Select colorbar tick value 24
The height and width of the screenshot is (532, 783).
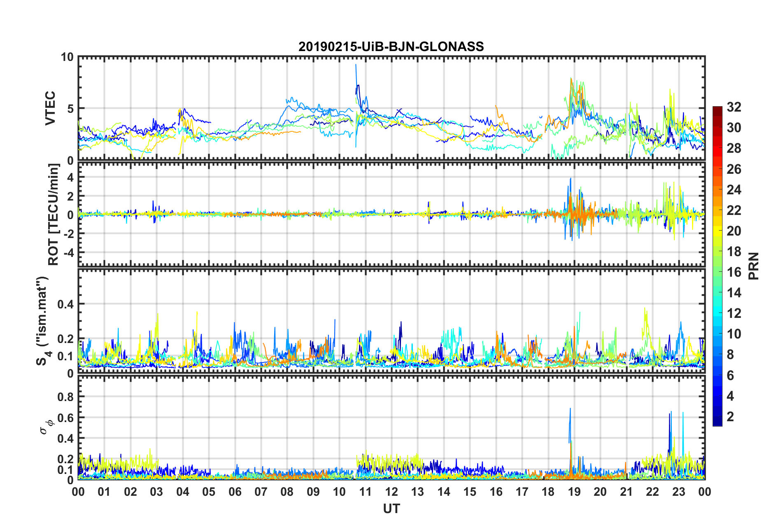(734, 190)
